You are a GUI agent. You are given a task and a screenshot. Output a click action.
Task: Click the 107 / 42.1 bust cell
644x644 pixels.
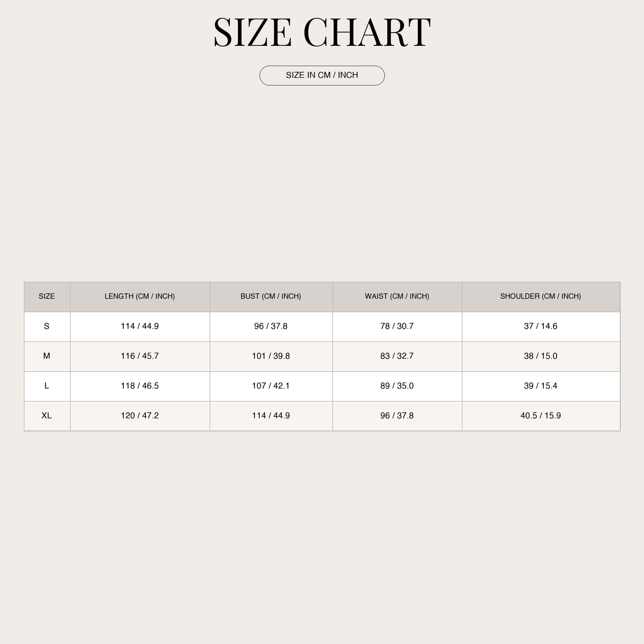[271, 386]
